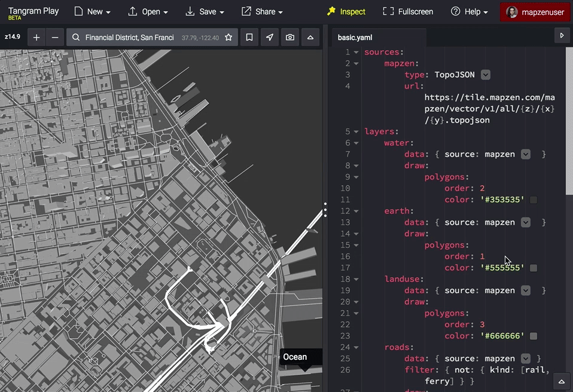Collapse the map toolbar with up arrow

(x=310, y=37)
